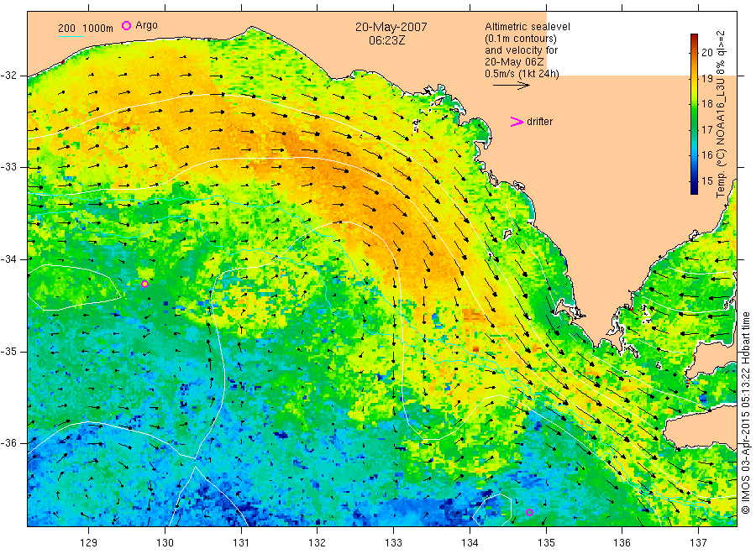Click the colorbar value '16'
Image resolution: width=756 pixels, height=554 pixels.
tap(706, 155)
